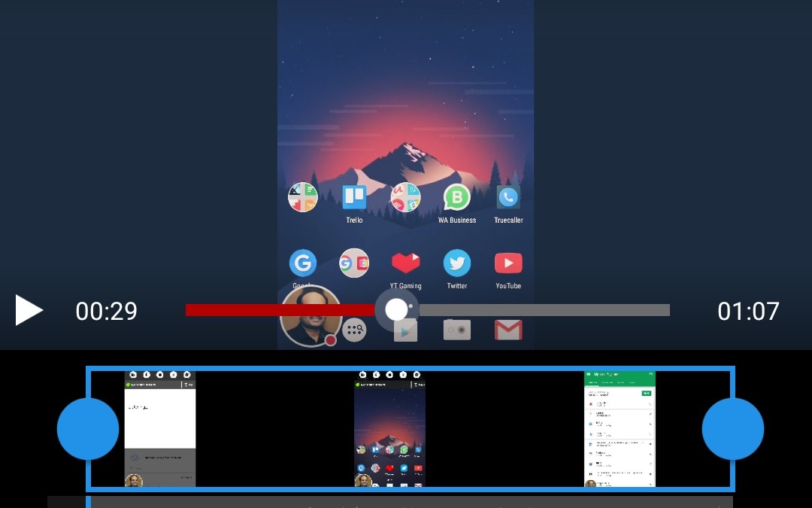Tap the YT Gaming heart icon

click(x=405, y=263)
